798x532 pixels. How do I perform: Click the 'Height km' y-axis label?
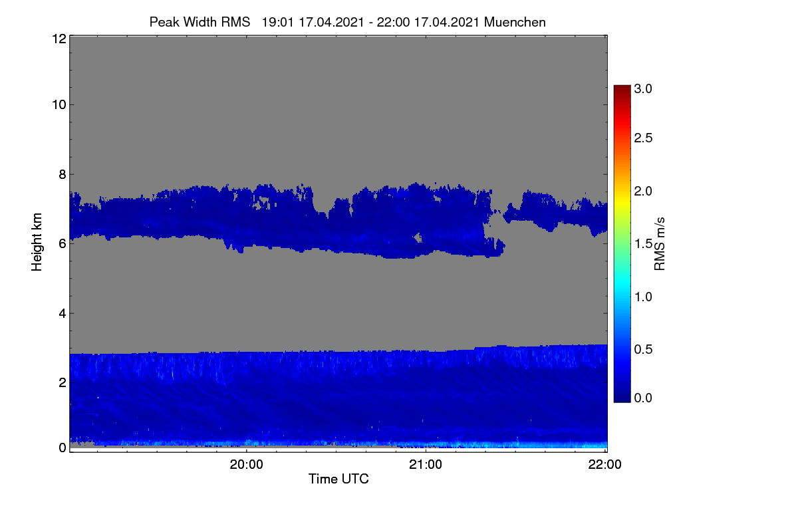tap(37, 242)
